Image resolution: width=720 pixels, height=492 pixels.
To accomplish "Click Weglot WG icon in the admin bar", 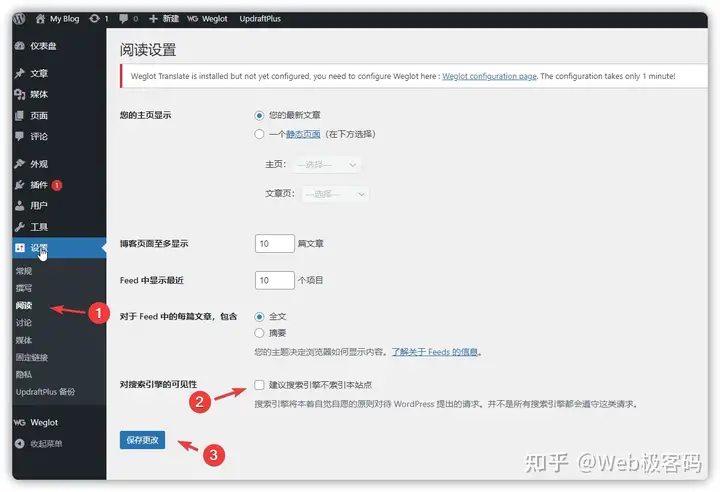I will pos(192,19).
